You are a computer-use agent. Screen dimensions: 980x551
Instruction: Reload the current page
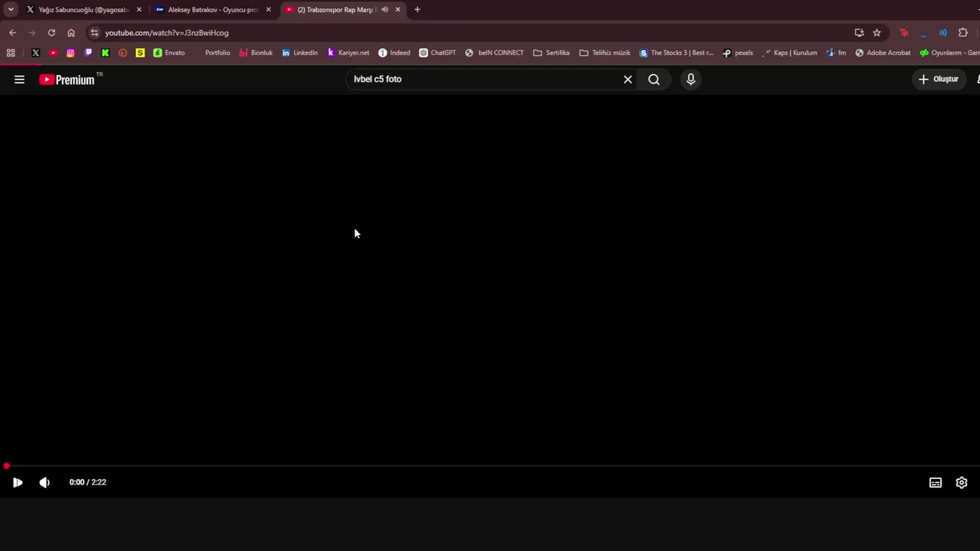(x=51, y=33)
